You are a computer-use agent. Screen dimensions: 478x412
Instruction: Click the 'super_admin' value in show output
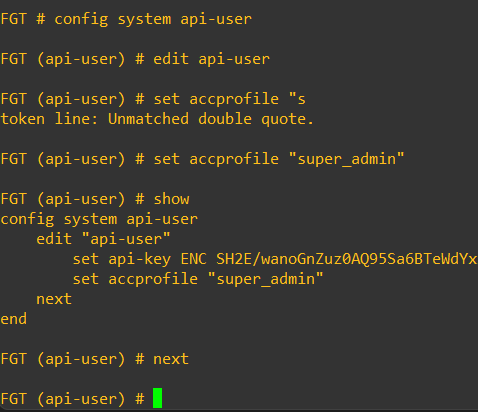click(x=265, y=279)
